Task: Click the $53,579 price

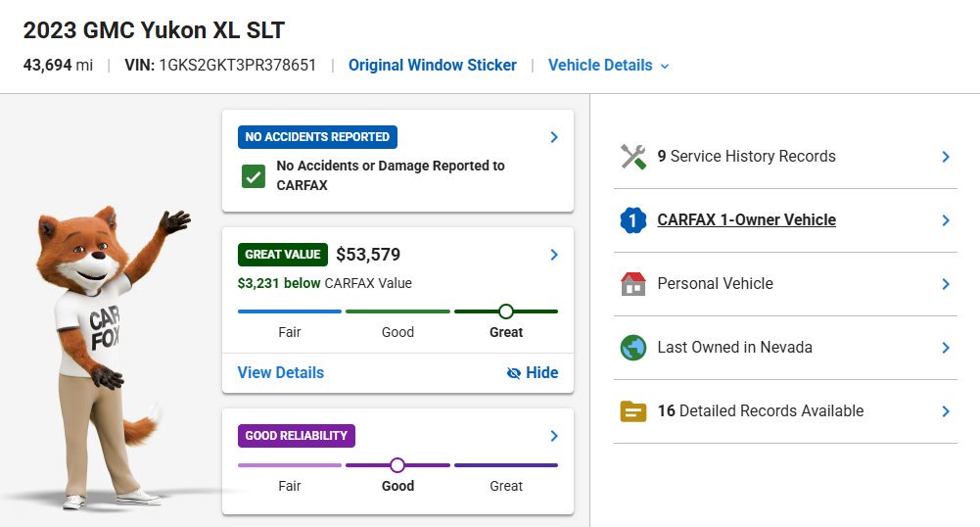Action: pyautogui.click(x=368, y=255)
